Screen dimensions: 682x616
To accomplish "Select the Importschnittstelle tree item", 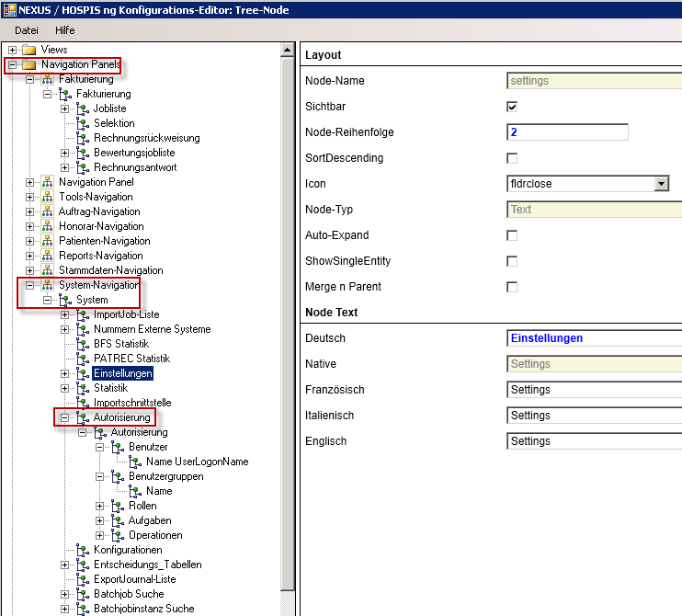I will point(132,403).
